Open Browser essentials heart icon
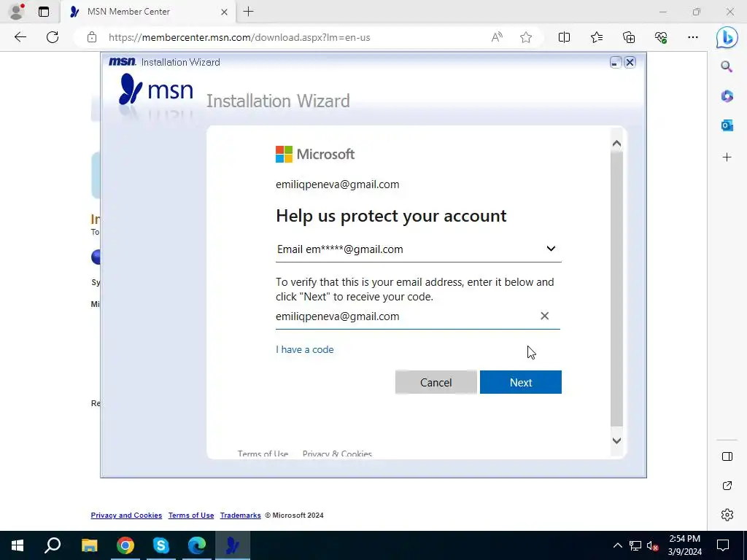 tap(661, 37)
